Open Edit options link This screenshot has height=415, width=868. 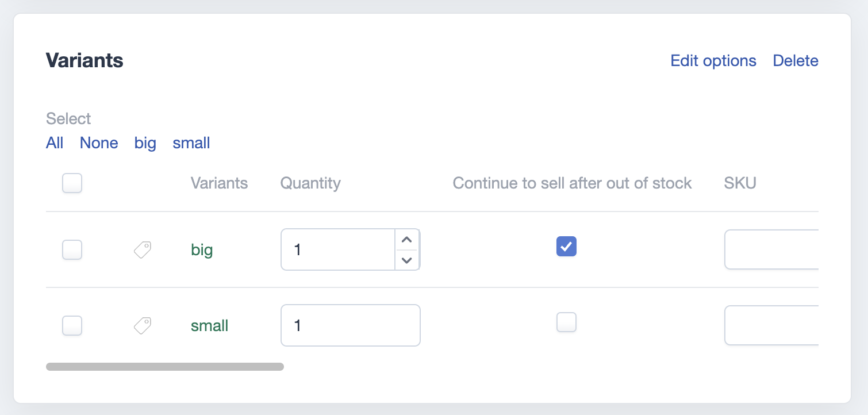[x=713, y=60]
